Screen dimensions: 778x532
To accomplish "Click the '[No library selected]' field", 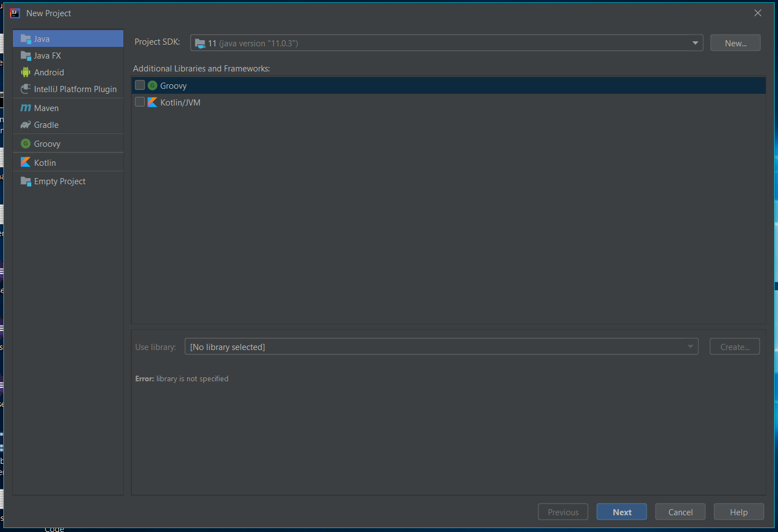I will pyautogui.click(x=441, y=347).
